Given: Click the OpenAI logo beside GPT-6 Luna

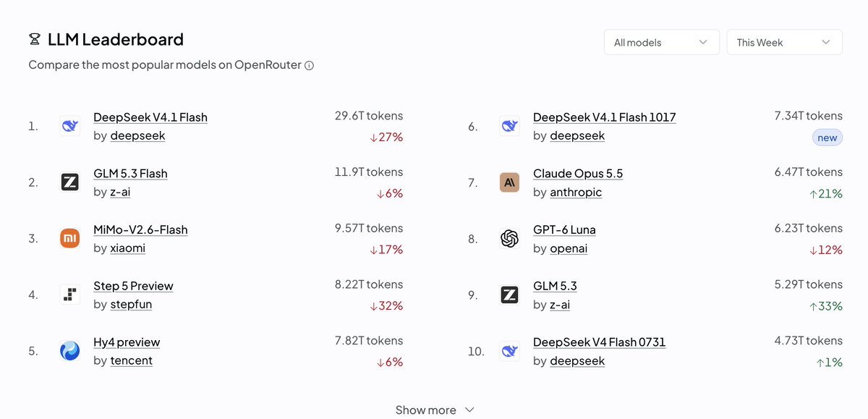Looking at the screenshot, I should point(509,238).
